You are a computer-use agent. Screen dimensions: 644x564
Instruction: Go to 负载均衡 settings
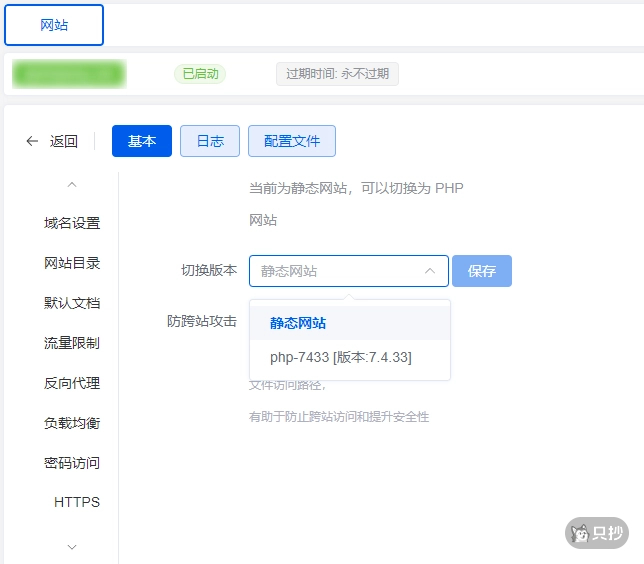coord(72,423)
